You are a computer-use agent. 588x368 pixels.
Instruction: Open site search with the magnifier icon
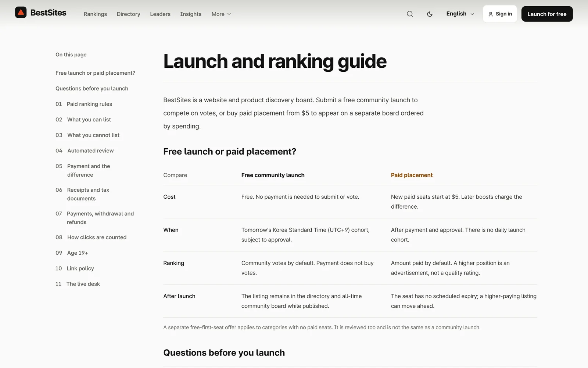coord(410,14)
